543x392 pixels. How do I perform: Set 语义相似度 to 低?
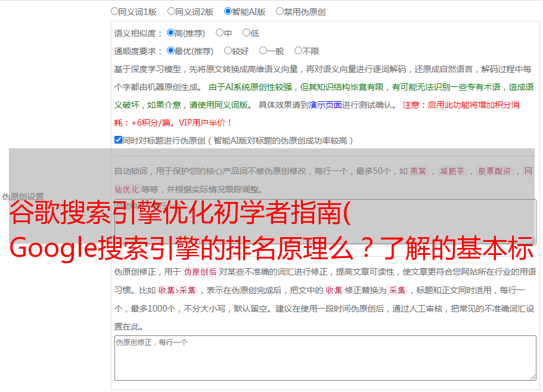(246, 33)
